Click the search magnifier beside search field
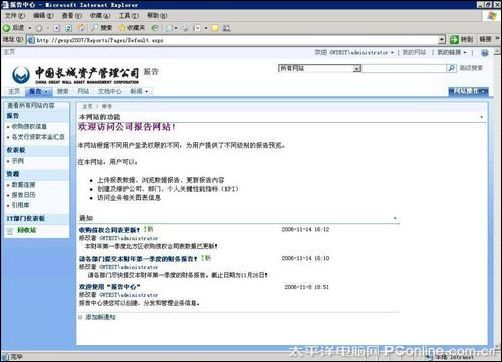The width and height of the screenshot is (502, 362). [451, 68]
